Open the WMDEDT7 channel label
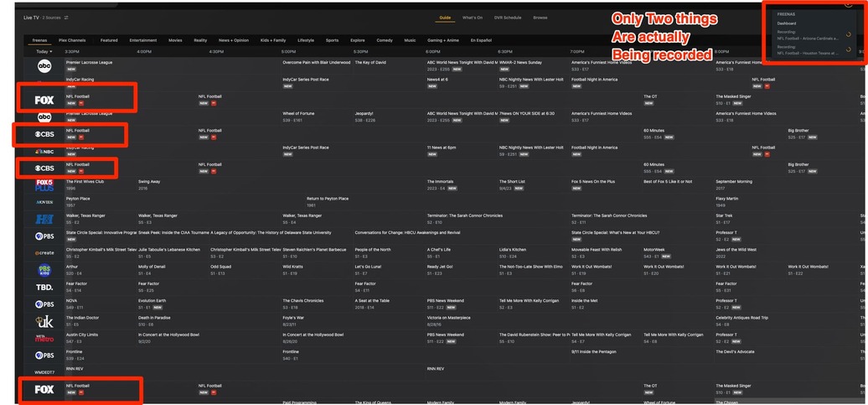Viewport: 868px width, 405px height. coord(44,372)
